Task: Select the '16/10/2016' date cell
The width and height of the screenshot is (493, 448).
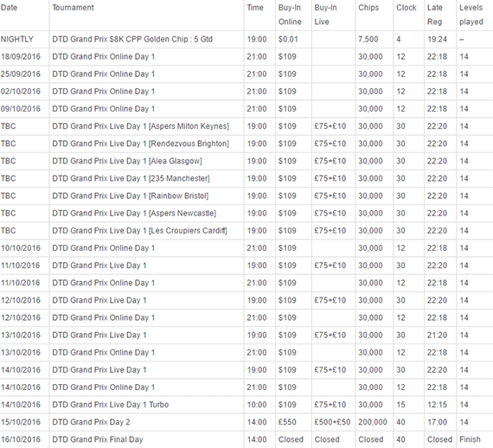Action: [x=21, y=439]
